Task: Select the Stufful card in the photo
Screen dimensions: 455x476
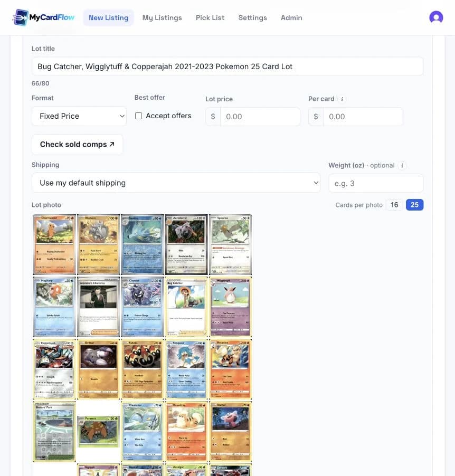Action: pos(230,431)
